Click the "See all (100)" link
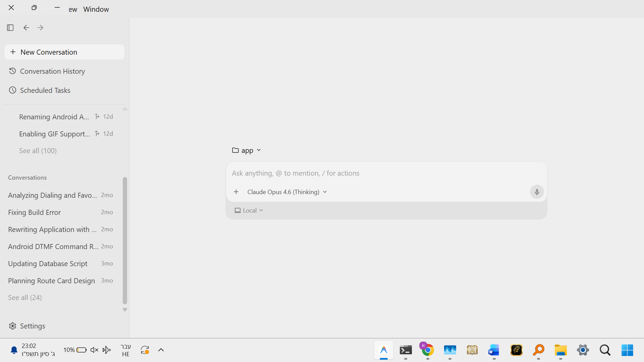Image resolution: width=644 pixels, height=362 pixels. point(38,151)
